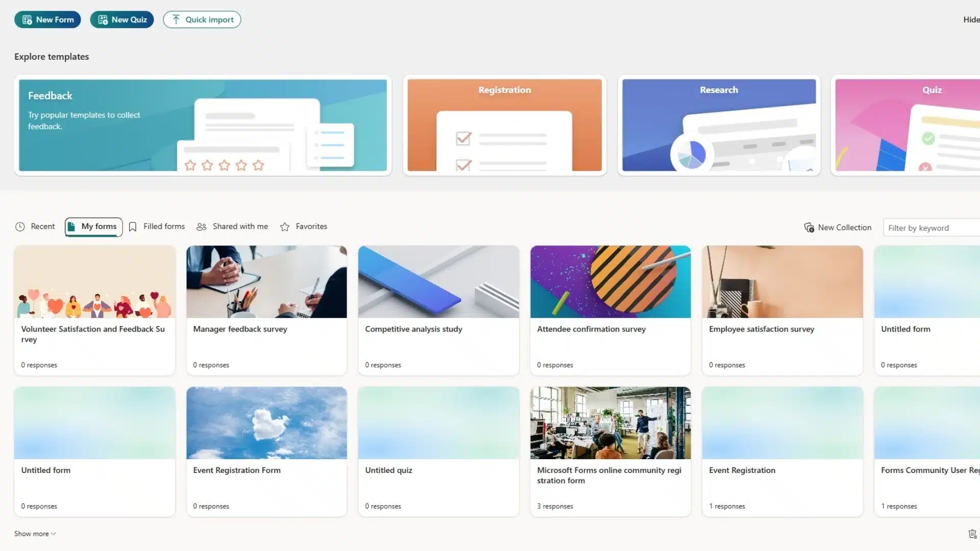Click the 3 responses text

[555, 506]
